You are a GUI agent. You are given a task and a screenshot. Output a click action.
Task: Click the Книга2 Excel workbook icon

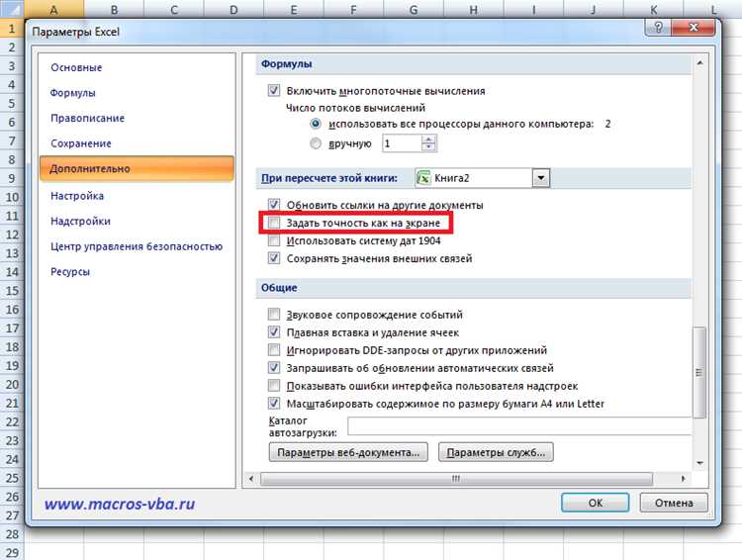coord(423,178)
